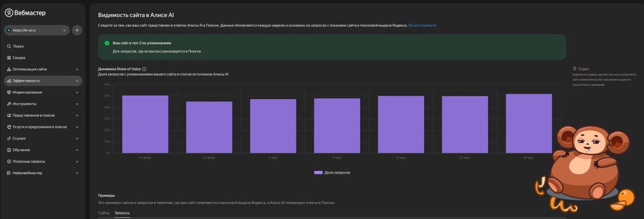Viewport: 644px width, 219px height.
Task: Switch to the Сайты tab
Action: 104,213
